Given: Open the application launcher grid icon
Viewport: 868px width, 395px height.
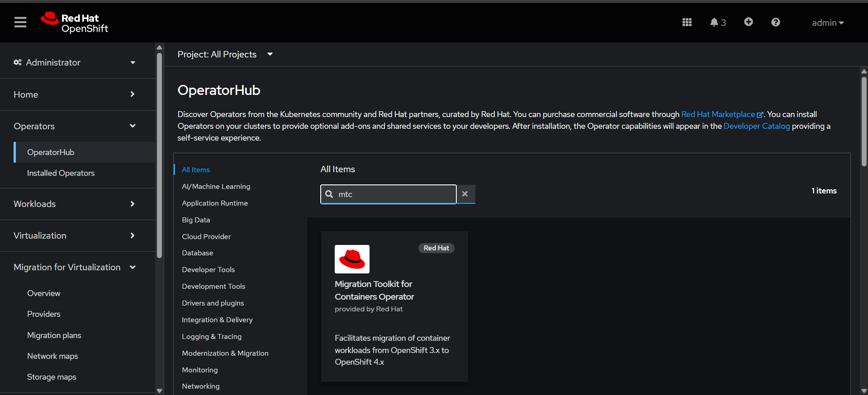Looking at the screenshot, I should [x=687, y=22].
